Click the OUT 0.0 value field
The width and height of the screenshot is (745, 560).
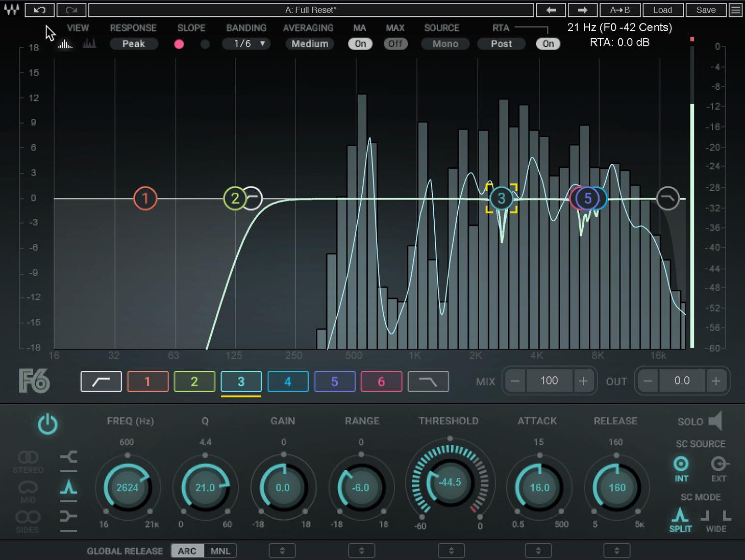tap(682, 381)
